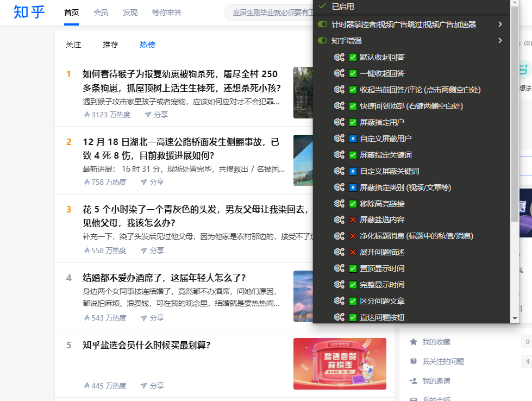Click the share icon under the 办酒席 question
The image size is (532, 401).
(x=144, y=318)
